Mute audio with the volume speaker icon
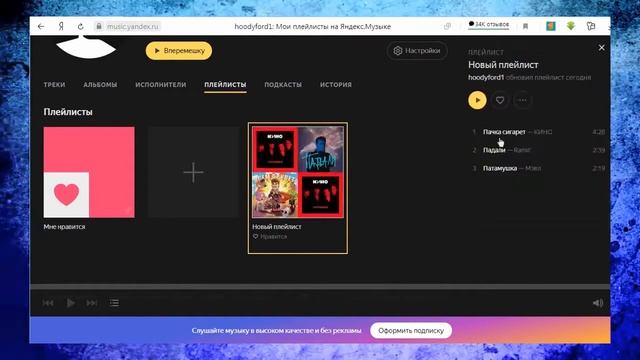Screen dimensions: 640x360 pyautogui.click(x=598, y=303)
